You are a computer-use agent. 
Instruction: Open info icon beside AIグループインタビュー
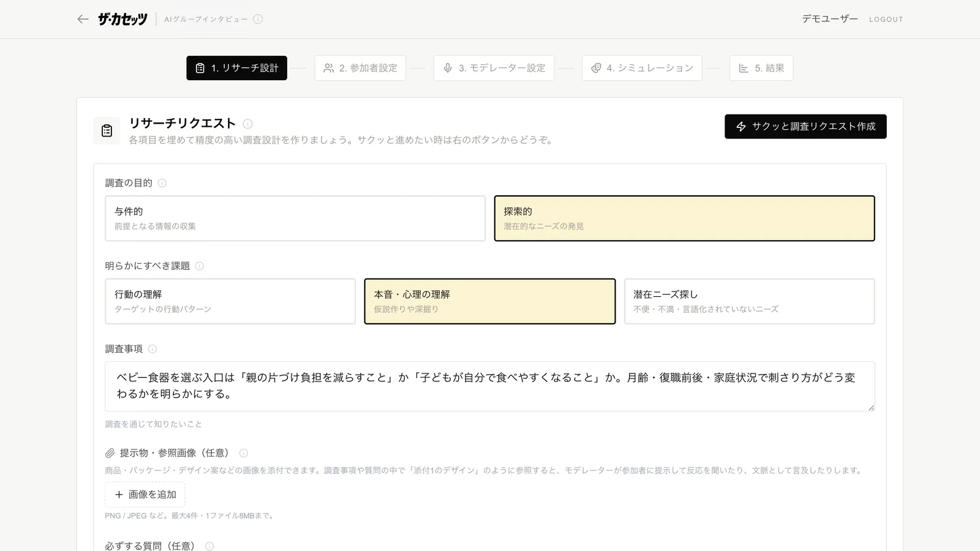point(258,19)
